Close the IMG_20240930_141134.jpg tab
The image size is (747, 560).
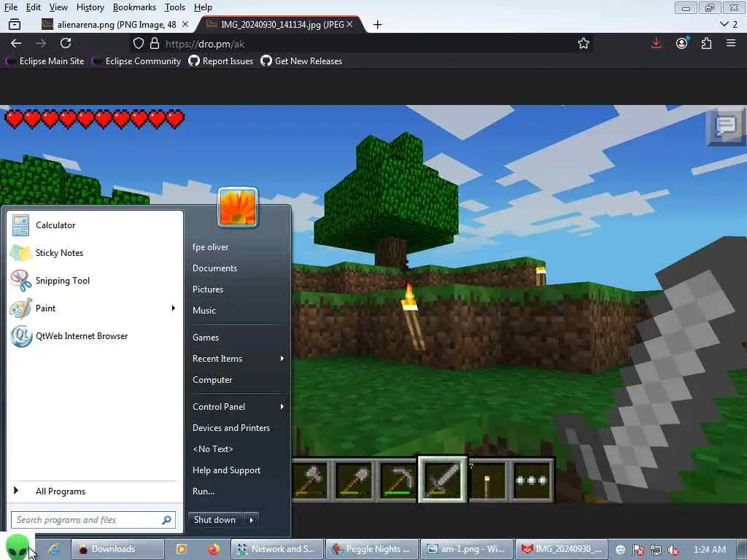349,24
